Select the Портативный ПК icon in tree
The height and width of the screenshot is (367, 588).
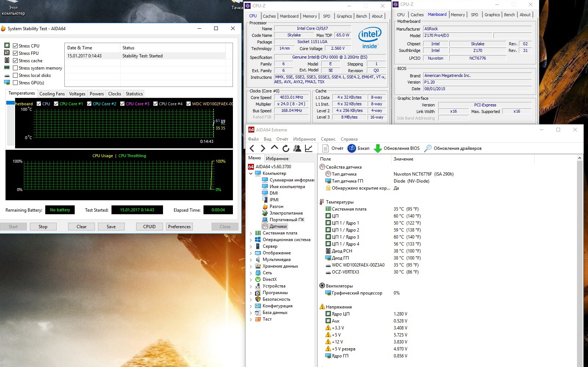tap(265, 220)
